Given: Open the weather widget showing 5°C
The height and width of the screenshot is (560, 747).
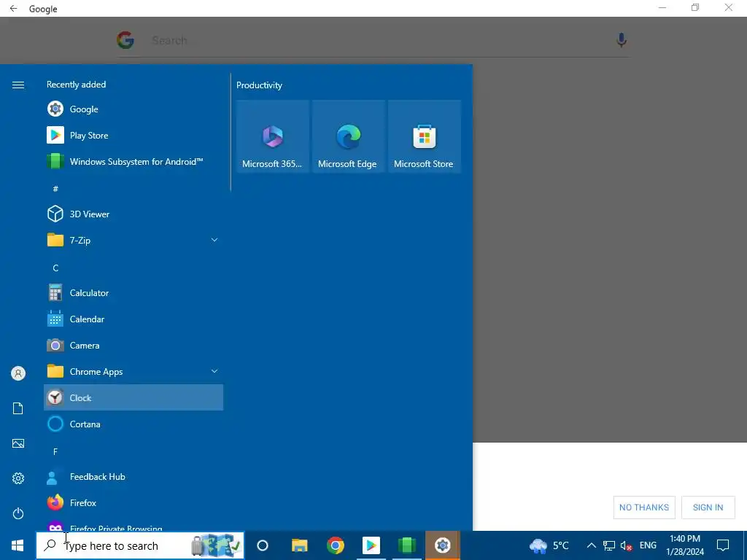Looking at the screenshot, I should pos(549,545).
